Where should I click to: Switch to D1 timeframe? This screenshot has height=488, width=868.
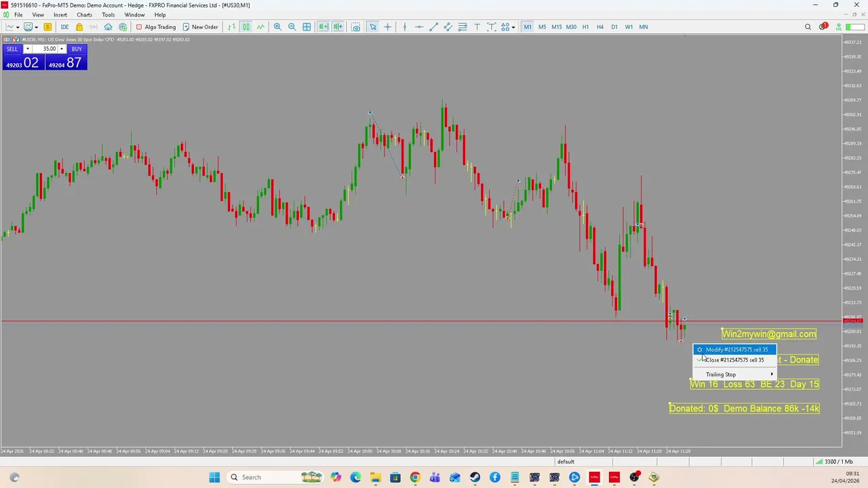(x=614, y=27)
